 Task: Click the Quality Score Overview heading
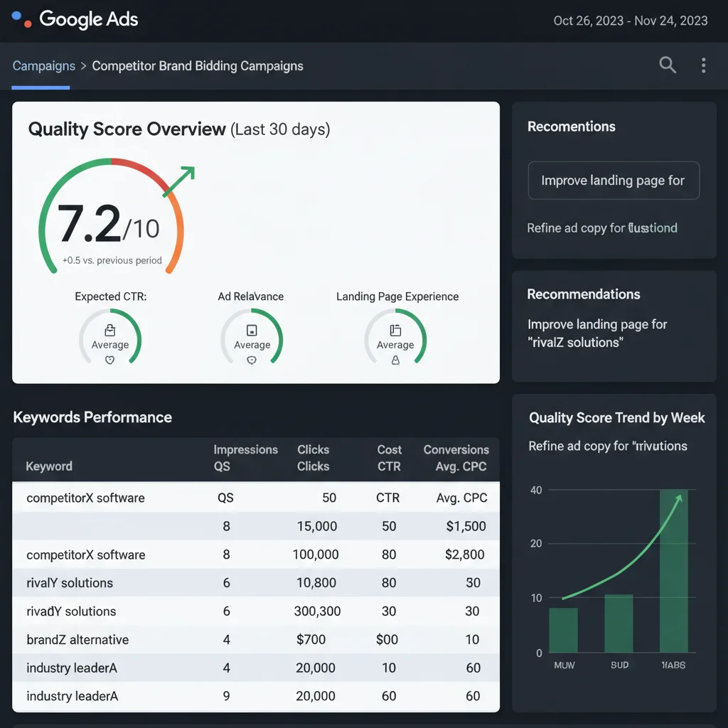click(x=178, y=129)
